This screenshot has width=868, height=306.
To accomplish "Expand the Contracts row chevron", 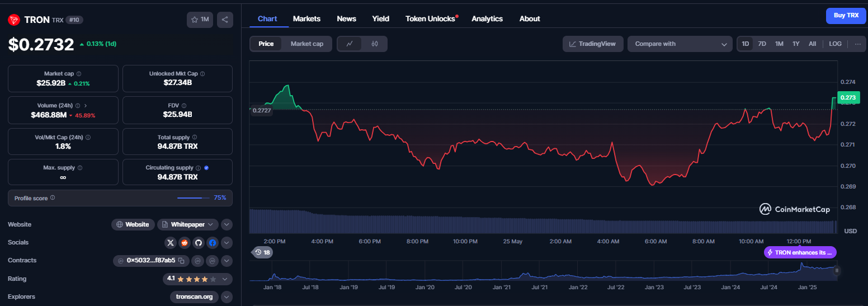I will pyautogui.click(x=227, y=261).
